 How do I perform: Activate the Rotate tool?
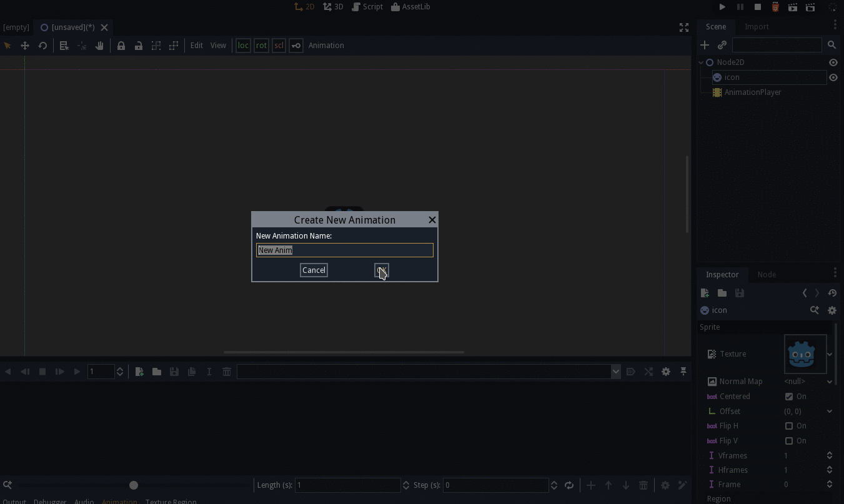pyautogui.click(x=42, y=45)
